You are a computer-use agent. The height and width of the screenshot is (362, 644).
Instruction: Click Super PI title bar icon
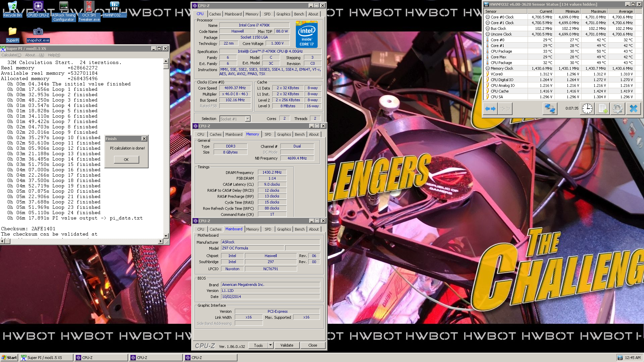tap(3, 49)
